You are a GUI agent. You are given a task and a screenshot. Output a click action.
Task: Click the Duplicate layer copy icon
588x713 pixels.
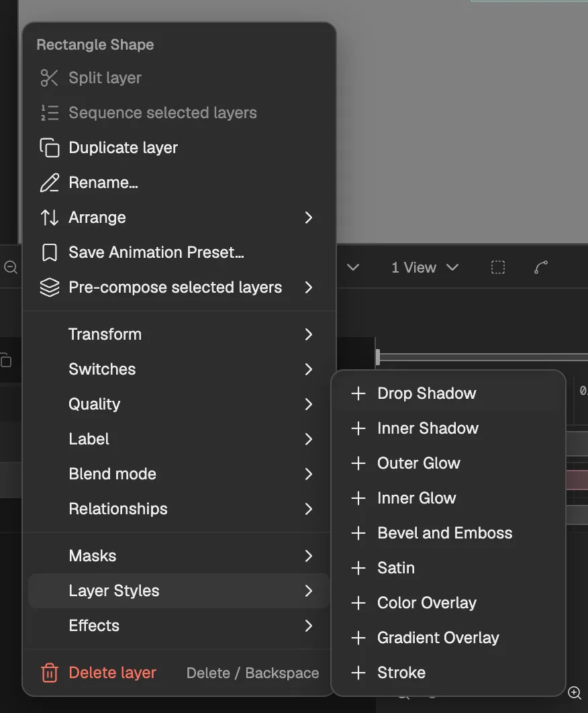click(x=49, y=148)
